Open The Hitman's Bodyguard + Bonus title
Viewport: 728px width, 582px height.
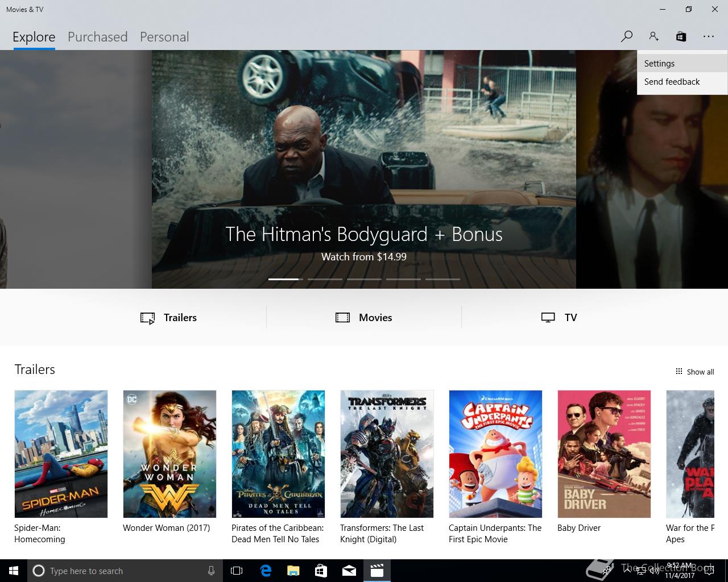click(x=364, y=234)
